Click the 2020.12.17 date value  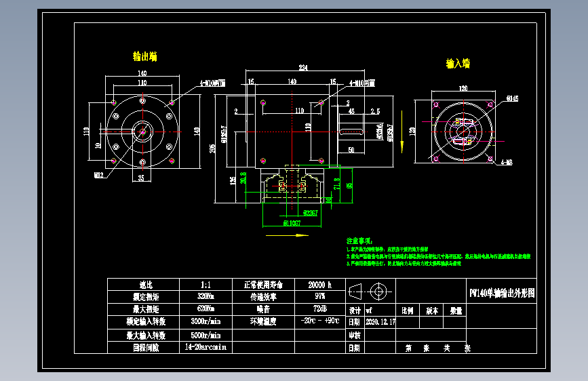[380, 322]
